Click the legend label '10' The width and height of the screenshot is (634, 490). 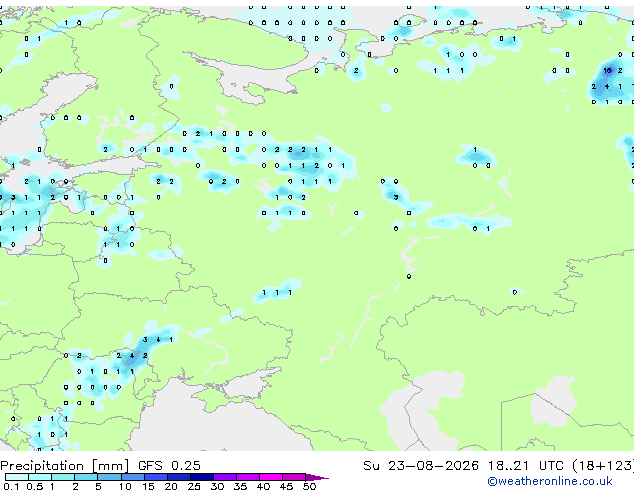coord(125,486)
